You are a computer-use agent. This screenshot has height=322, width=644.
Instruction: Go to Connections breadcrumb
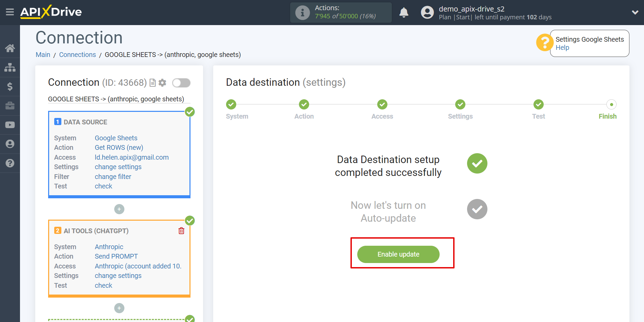[x=77, y=55]
